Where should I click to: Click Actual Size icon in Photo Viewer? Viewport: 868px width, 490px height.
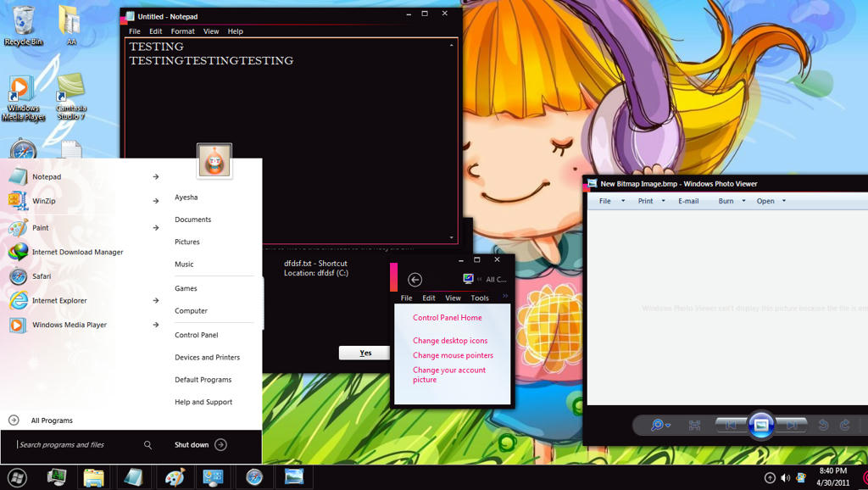point(695,426)
